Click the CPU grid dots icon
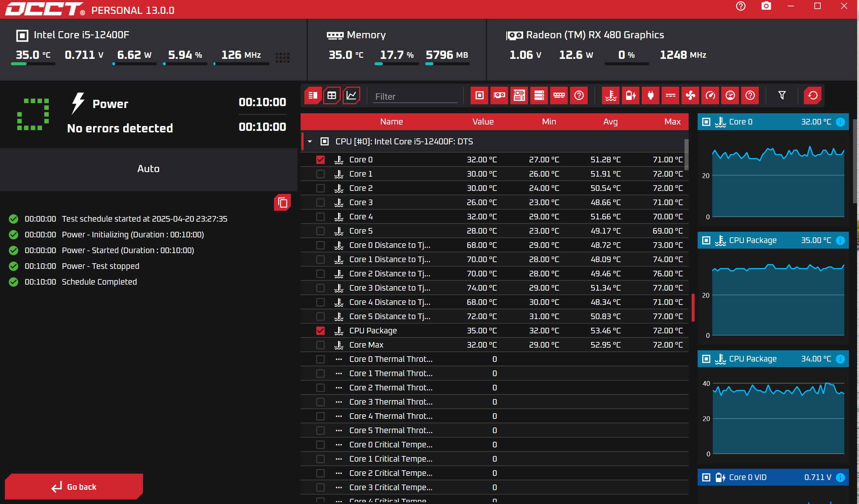 (282, 58)
